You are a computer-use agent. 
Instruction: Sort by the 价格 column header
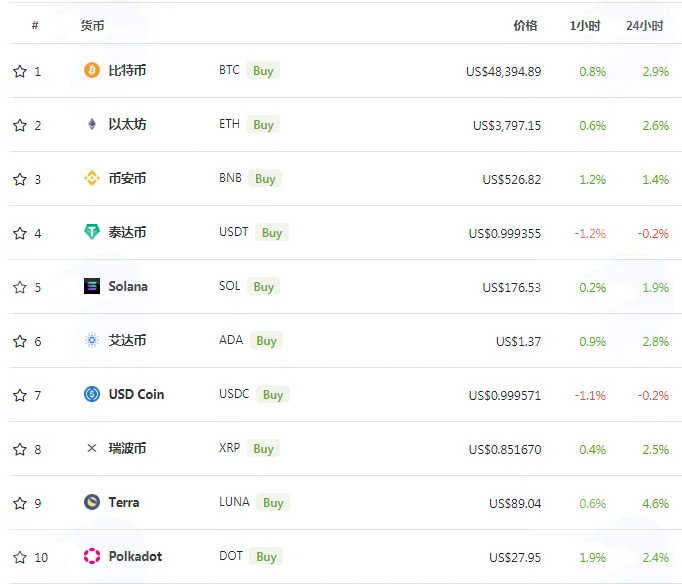click(525, 26)
